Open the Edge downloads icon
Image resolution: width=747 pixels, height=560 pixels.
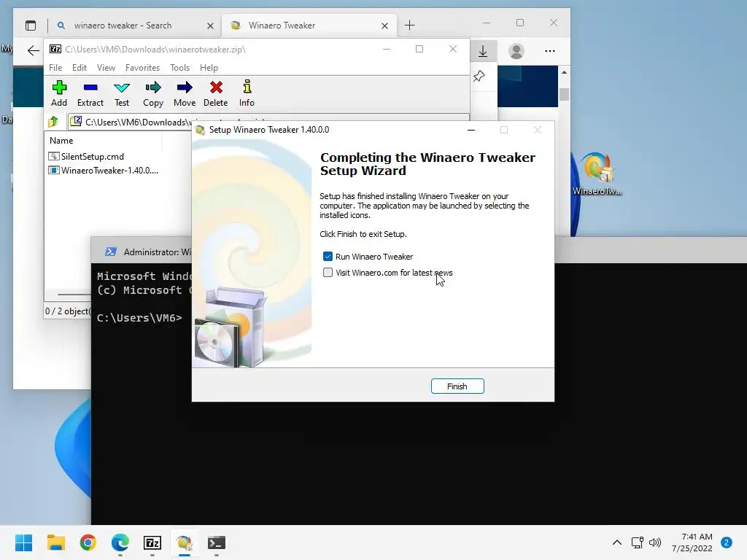[x=483, y=51]
